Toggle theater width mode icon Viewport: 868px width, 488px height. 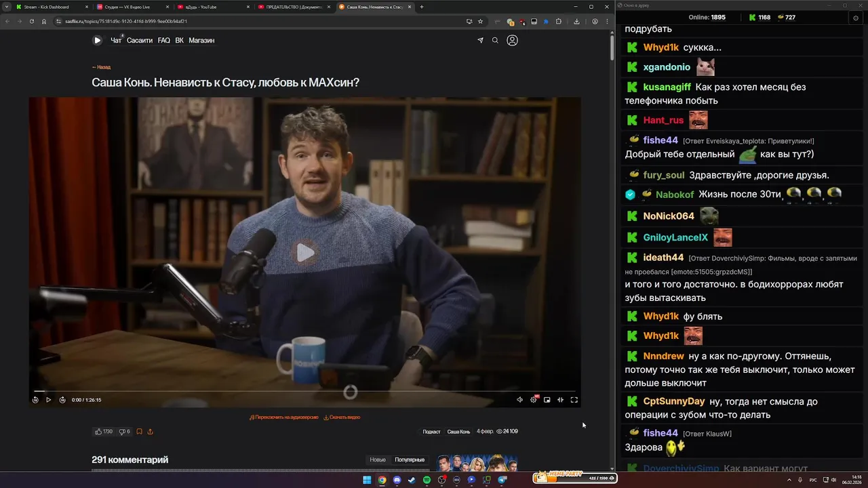[x=560, y=400]
